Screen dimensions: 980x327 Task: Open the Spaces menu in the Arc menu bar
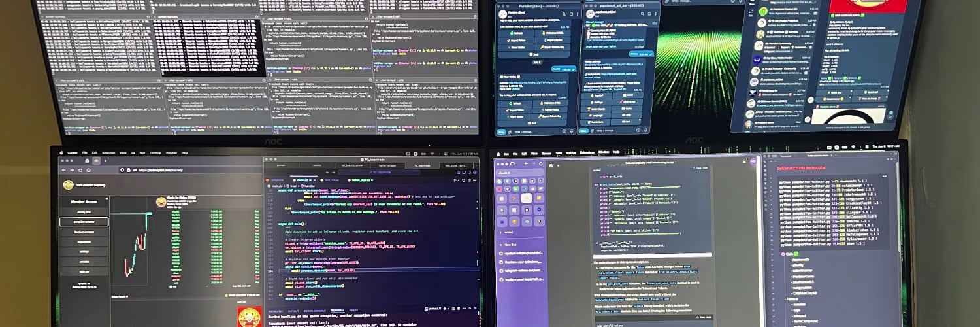546,153
